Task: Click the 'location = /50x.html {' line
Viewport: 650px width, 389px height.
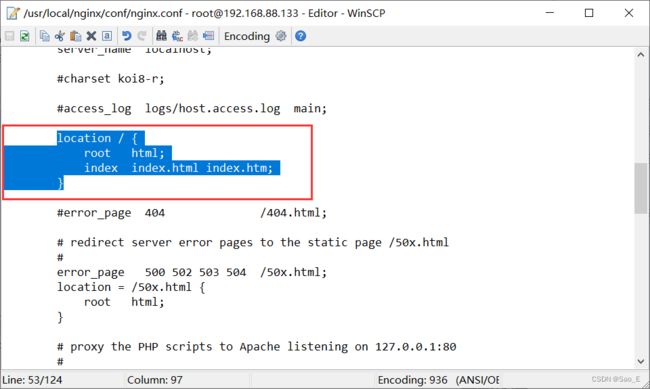Action: [x=131, y=287]
